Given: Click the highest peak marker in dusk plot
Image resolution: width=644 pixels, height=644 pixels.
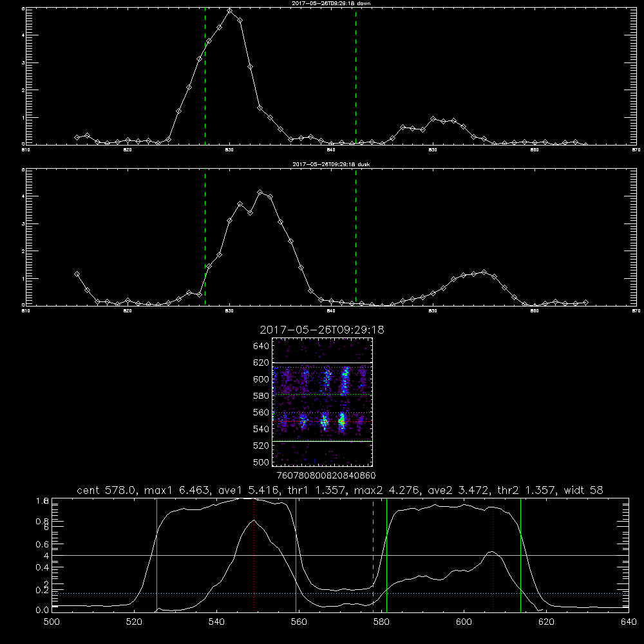Looking at the screenshot, I should 260,192.
